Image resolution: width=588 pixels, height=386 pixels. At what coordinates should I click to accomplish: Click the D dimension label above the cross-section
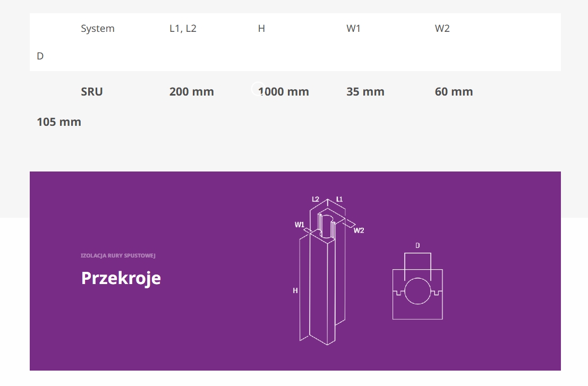tap(417, 245)
